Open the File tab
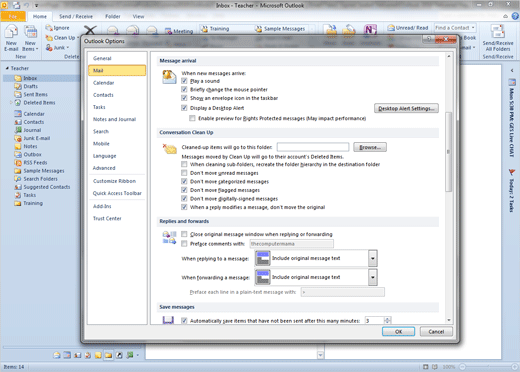The height and width of the screenshot is (372, 520). [13, 16]
